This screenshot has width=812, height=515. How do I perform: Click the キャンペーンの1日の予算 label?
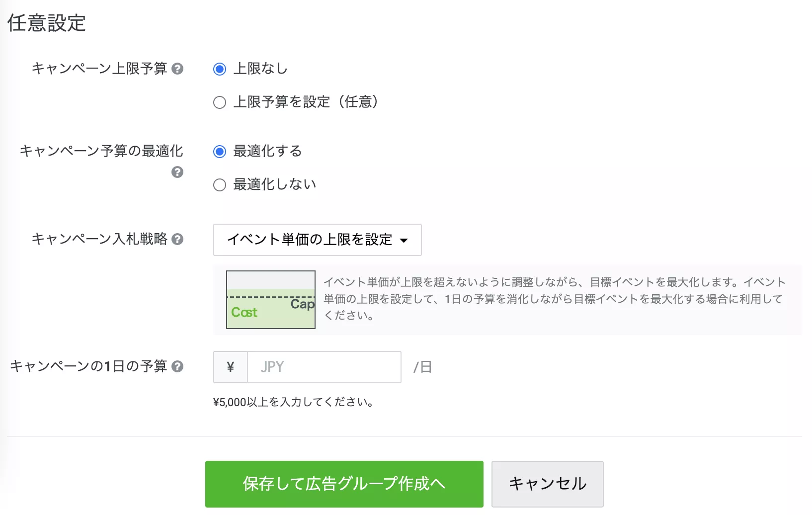point(88,366)
